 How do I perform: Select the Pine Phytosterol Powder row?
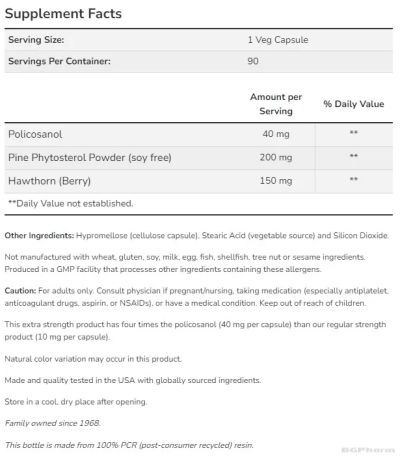pyautogui.click(x=199, y=157)
